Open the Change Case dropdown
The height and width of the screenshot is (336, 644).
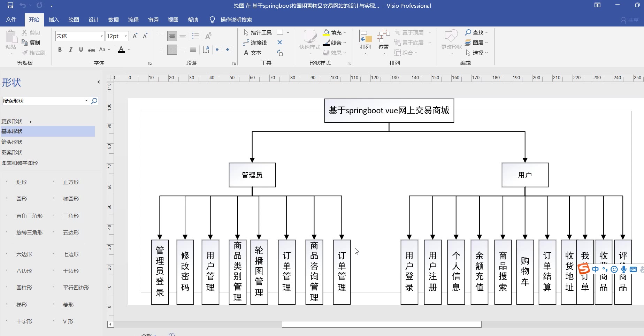coord(105,49)
